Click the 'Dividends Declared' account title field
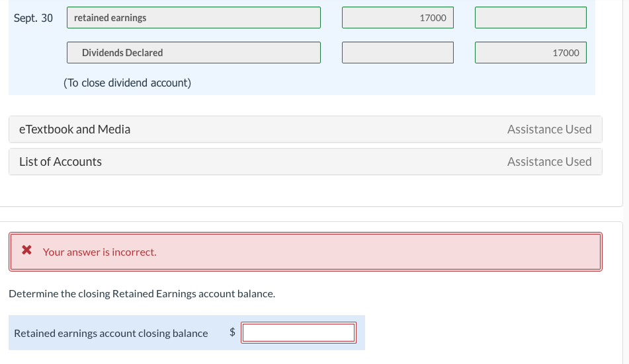The width and height of the screenshot is (629, 364). point(194,52)
